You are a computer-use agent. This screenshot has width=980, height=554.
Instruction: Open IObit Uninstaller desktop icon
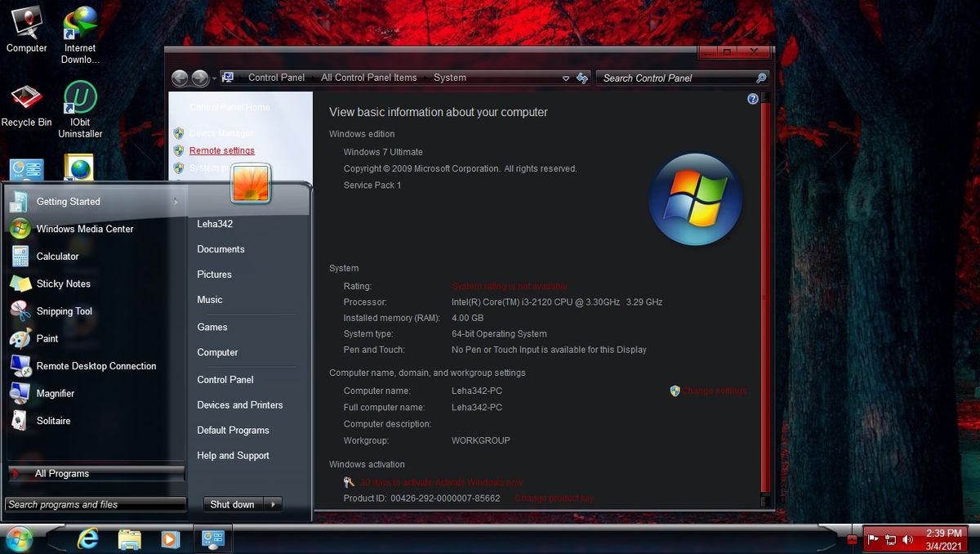point(80,109)
